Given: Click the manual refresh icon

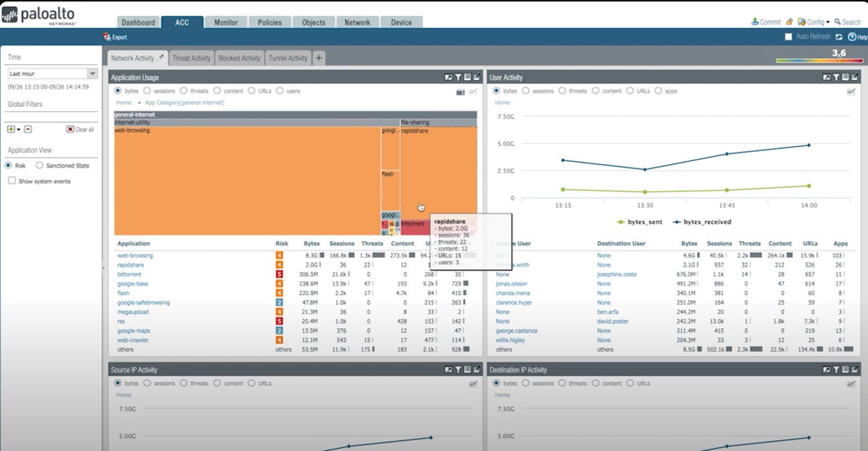Looking at the screenshot, I should 839,37.
